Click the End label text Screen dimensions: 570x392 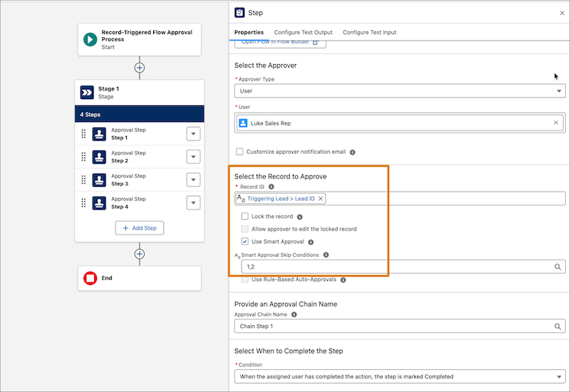pyautogui.click(x=107, y=278)
